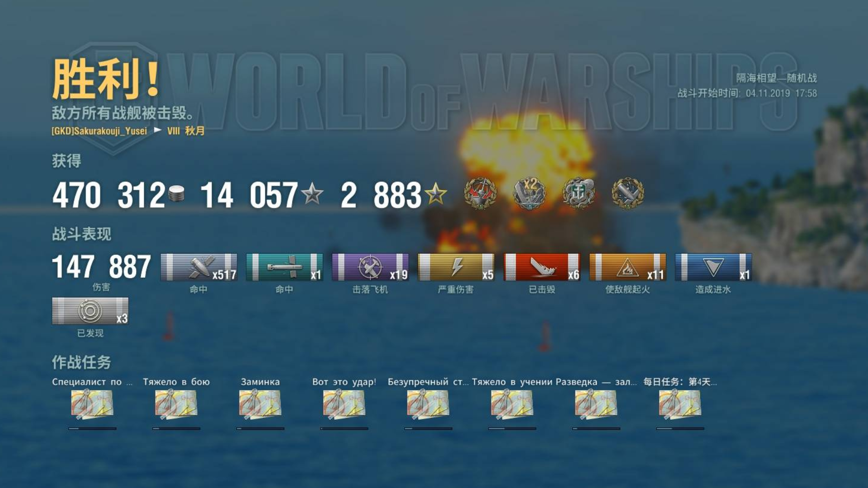The height and width of the screenshot is (488, 868).
Task: Click the first achievement medal badge
Action: (480, 193)
